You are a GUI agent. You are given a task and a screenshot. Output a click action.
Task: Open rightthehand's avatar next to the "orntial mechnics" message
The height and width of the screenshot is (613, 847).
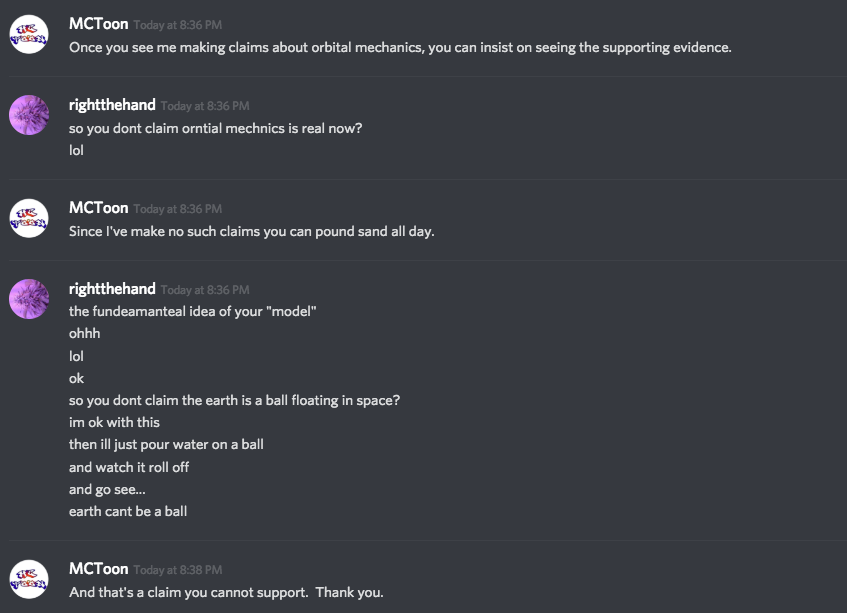29,115
